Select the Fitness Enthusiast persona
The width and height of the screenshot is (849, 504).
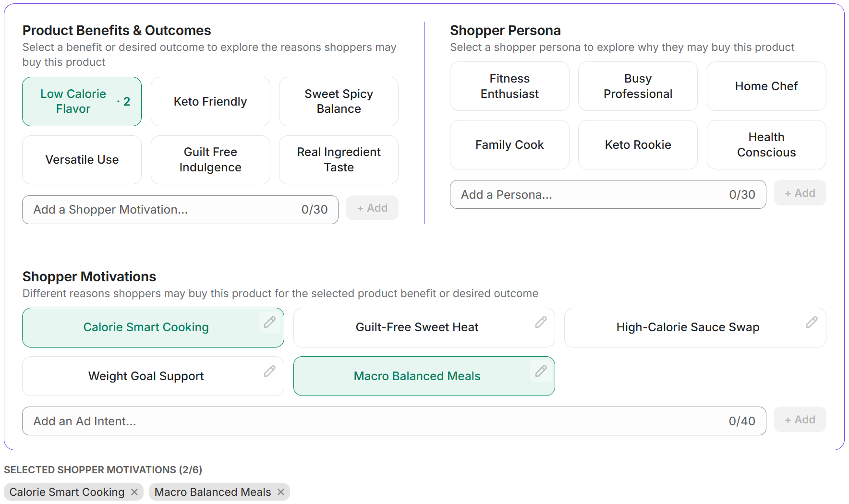[x=509, y=86]
